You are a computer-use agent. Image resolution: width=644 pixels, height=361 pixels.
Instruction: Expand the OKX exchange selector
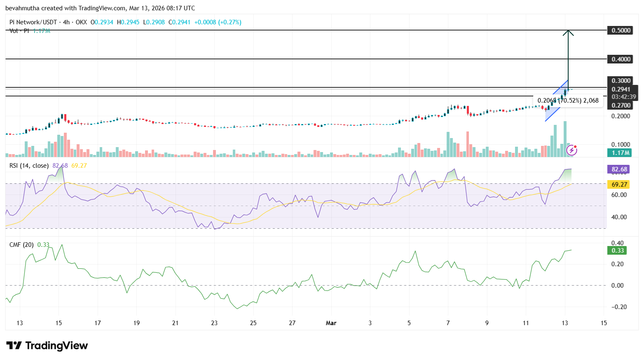81,22
